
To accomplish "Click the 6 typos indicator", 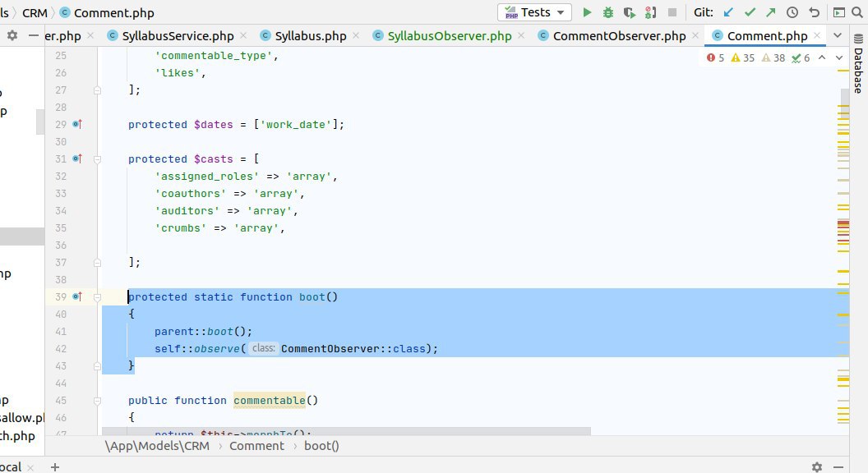I will point(801,57).
